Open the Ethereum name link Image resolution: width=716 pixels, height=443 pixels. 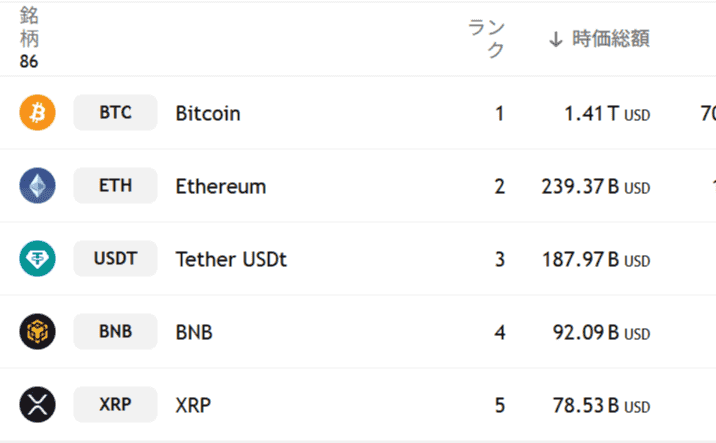[221, 186]
